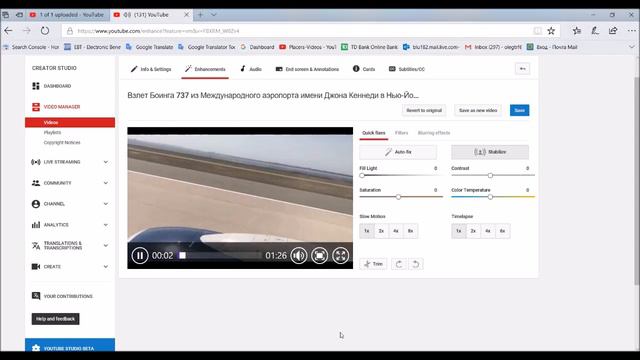
Task: Expand Community section chevron
Action: (106, 183)
